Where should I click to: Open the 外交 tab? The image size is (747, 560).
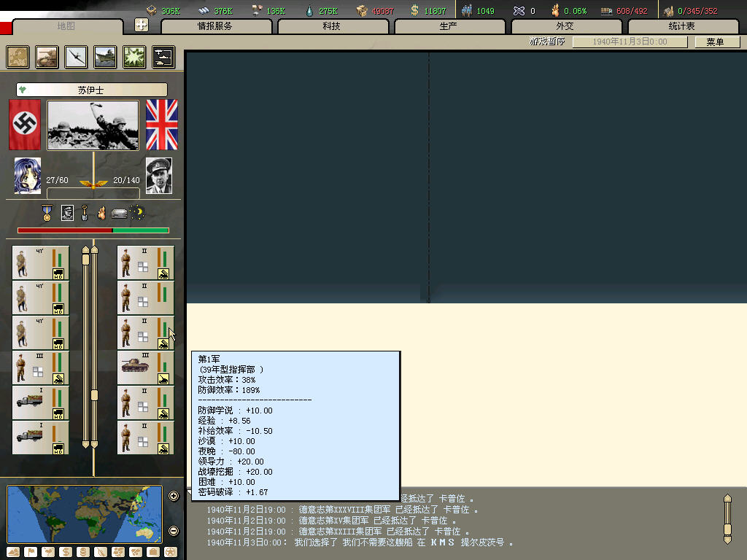click(x=566, y=26)
